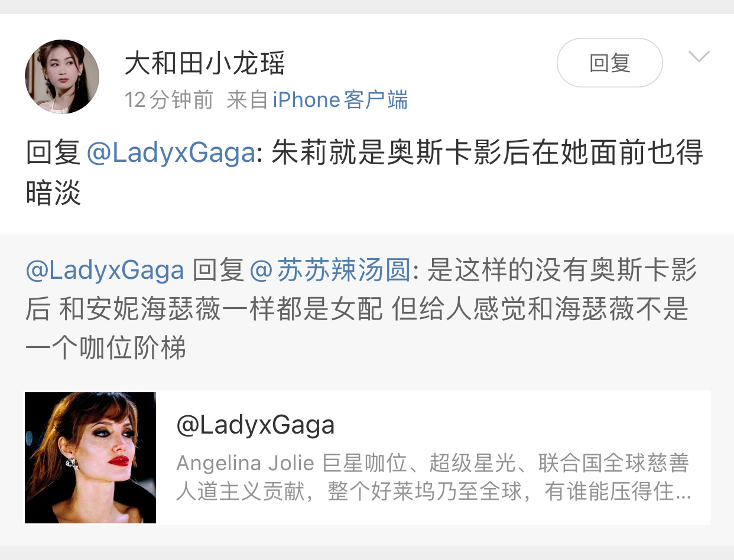The height and width of the screenshot is (560, 734).
Task: Open the @LadyxGaga title in the post card
Action: click(255, 425)
